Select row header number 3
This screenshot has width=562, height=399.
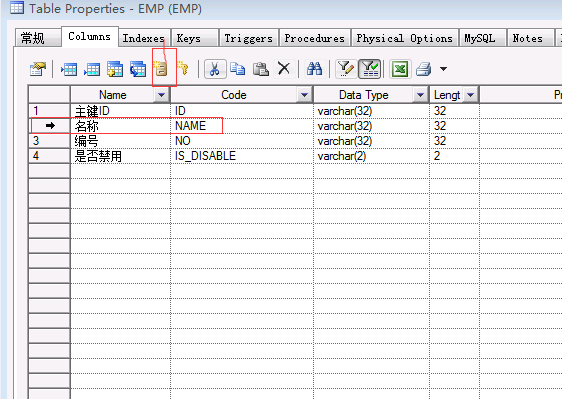point(49,141)
